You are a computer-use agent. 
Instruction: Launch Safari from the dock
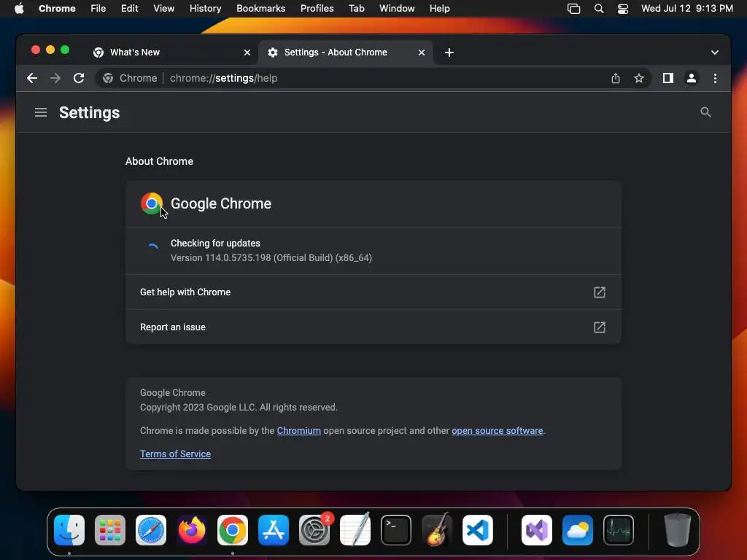(x=151, y=530)
